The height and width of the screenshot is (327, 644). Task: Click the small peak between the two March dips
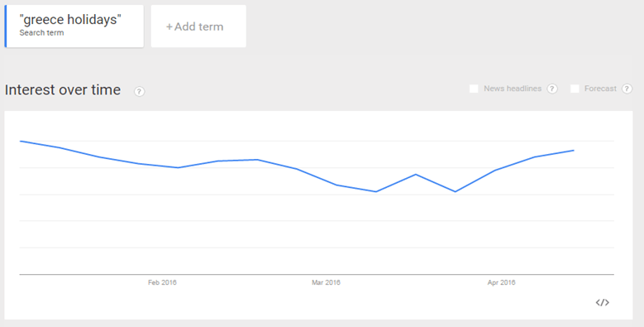[416, 175]
